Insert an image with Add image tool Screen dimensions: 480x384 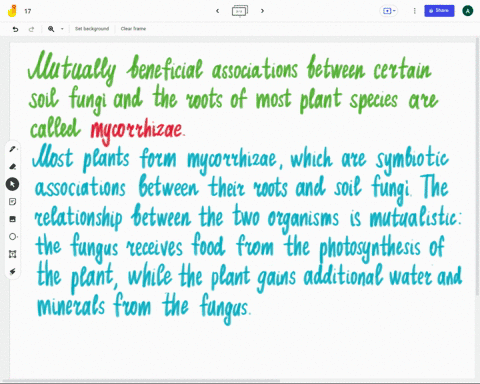(x=12, y=219)
